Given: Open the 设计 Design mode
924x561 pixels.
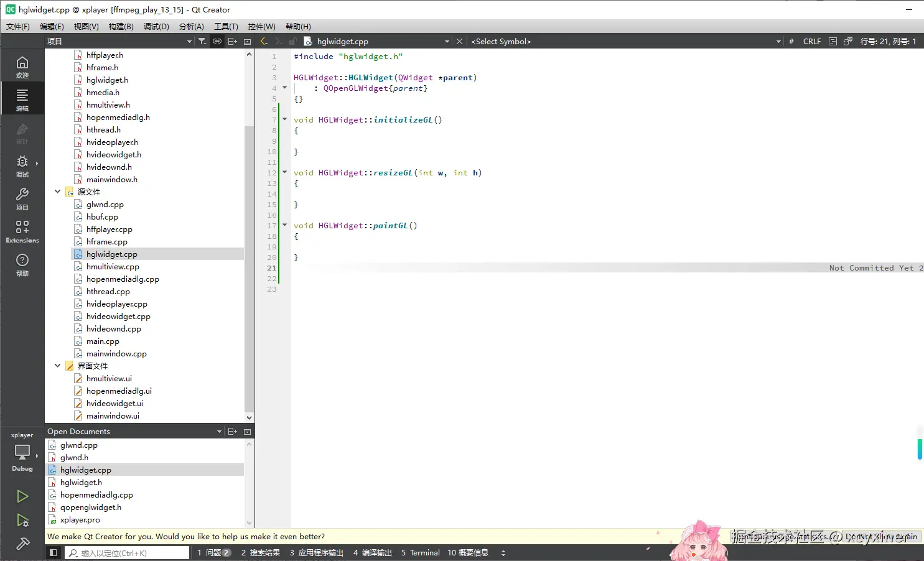Looking at the screenshot, I should 22,132.
